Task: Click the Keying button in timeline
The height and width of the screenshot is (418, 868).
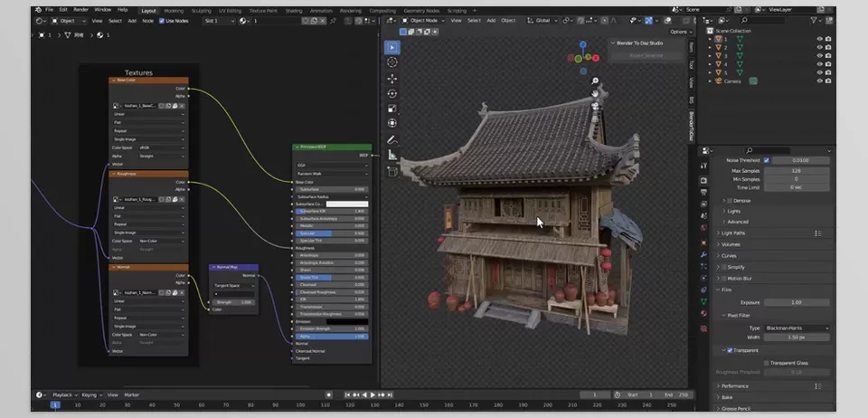Action: 91,394
